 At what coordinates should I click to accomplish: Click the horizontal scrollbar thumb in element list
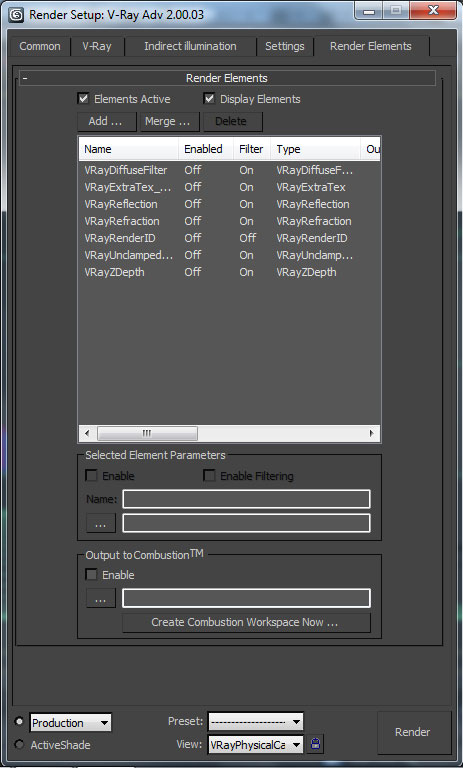click(147, 433)
